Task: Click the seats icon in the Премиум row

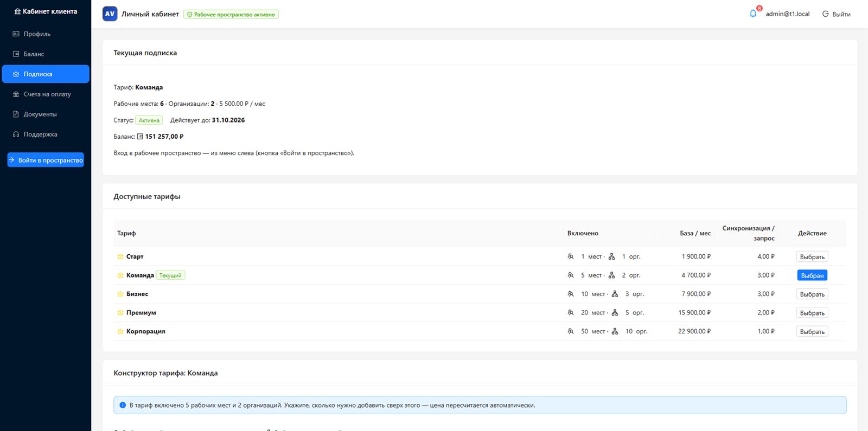Action: [x=571, y=313]
